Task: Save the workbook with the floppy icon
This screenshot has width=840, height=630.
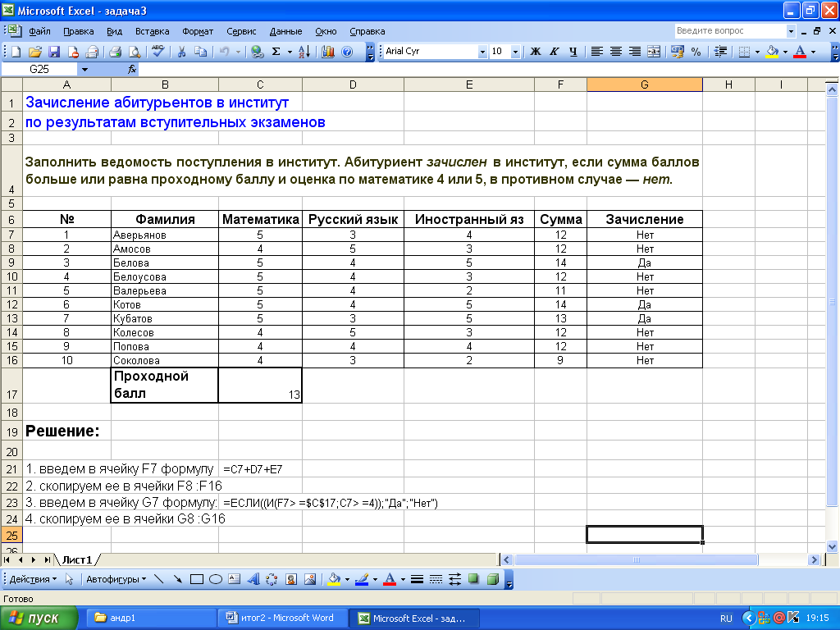Action: (x=54, y=52)
